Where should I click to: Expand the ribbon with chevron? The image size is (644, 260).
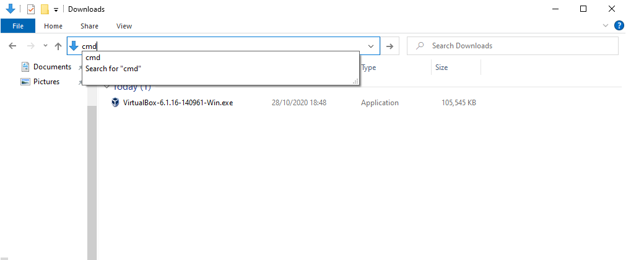coord(606,25)
